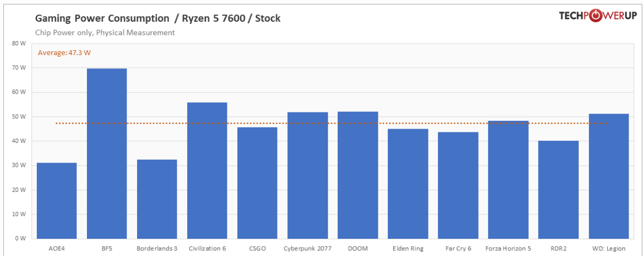Image resolution: width=644 pixels, height=256 pixels.
Task: Click the subtitle 'Chip Power only, Physical Measurement'
Action: (105, 32)
